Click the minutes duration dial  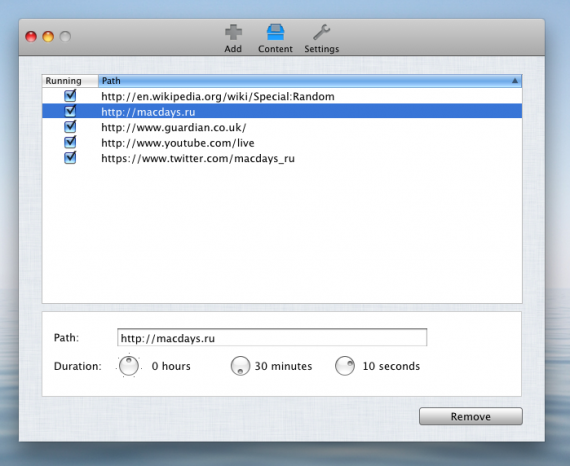[x=240, y=366]
